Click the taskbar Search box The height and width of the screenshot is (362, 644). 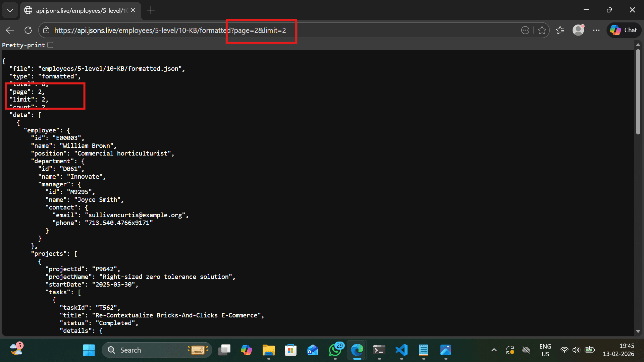157,350
